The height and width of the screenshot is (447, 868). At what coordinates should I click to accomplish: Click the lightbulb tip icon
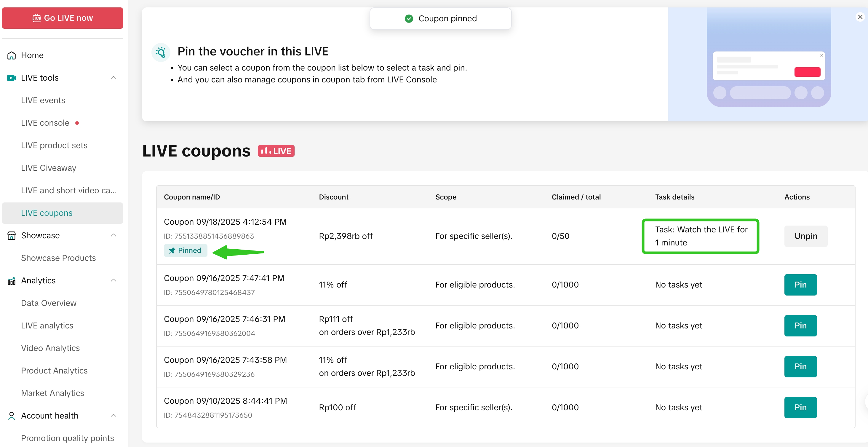[161, 52]
